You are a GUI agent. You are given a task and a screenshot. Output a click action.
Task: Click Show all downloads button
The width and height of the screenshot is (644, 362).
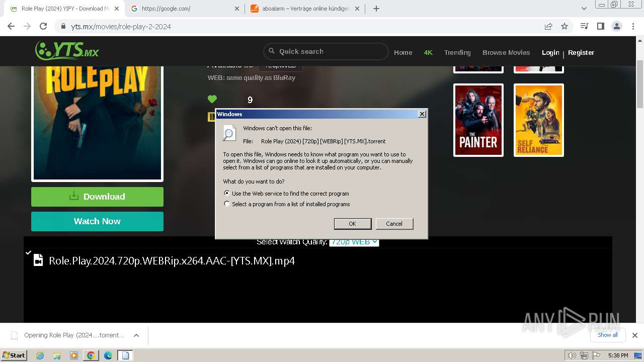(x=608, y=335)
